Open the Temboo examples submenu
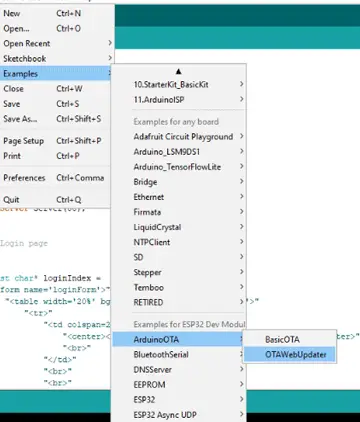The height and width of the screenshot is (422, 360). 179,287
